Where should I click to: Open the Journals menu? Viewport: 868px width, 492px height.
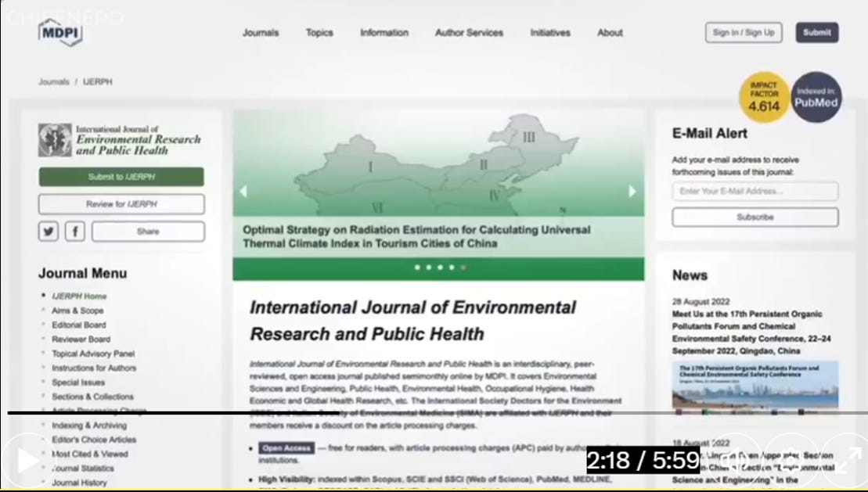point(261,33)
